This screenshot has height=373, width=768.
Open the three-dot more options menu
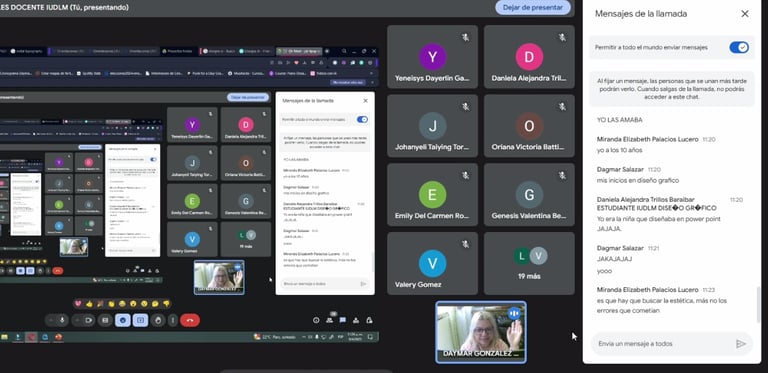coord(172,320)
